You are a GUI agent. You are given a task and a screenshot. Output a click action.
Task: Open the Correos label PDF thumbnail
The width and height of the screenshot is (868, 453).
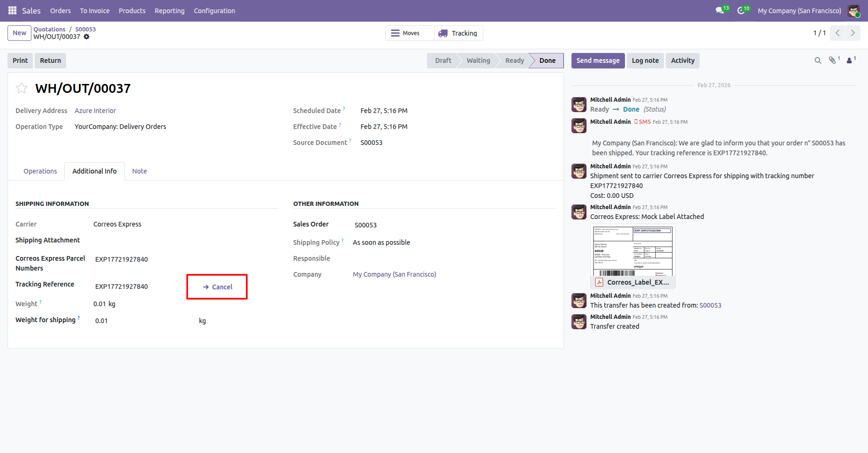pyautogui.click(x=632, y=251)
